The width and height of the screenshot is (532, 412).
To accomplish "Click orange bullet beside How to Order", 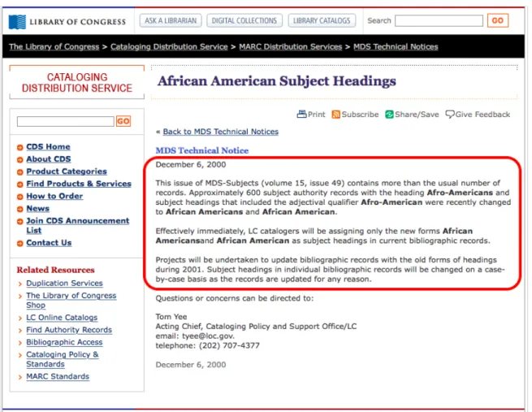I will tap(20, 197).
